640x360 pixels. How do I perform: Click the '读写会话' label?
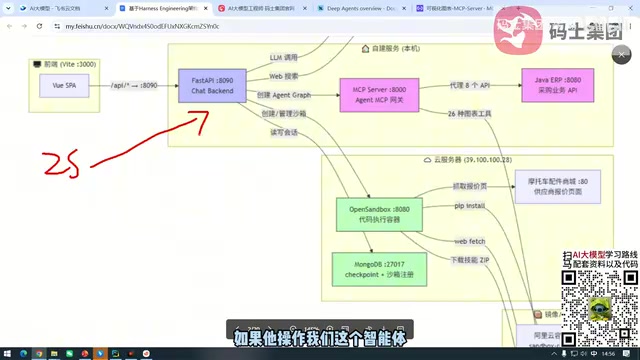284,133
